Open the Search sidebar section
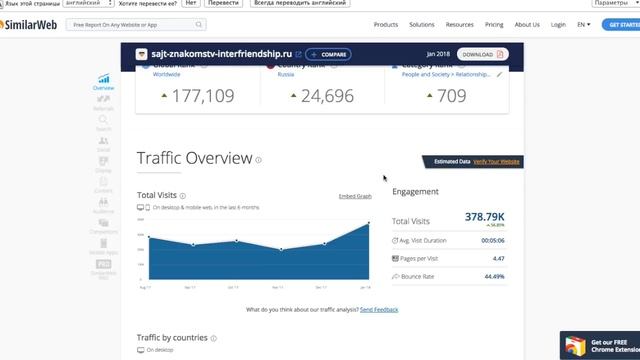Image resolution: width=640 pixels, height=360 pixels. point(103,123)
